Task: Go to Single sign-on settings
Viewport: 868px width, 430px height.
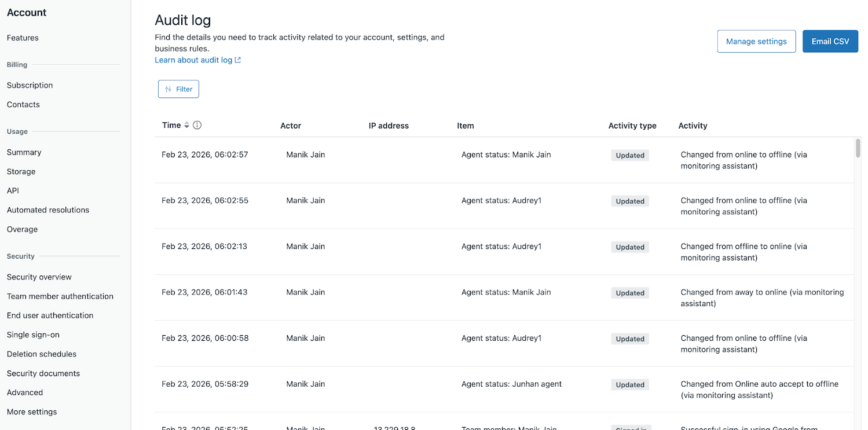Action: (33, 335)
